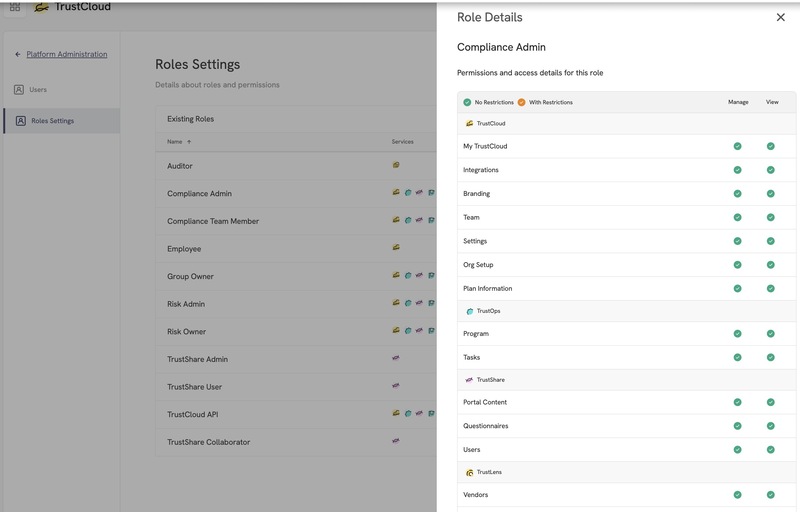Screen dimensions: 800x512
Task: Click Group Owner's TrustOps service icon
Action: 408,275
